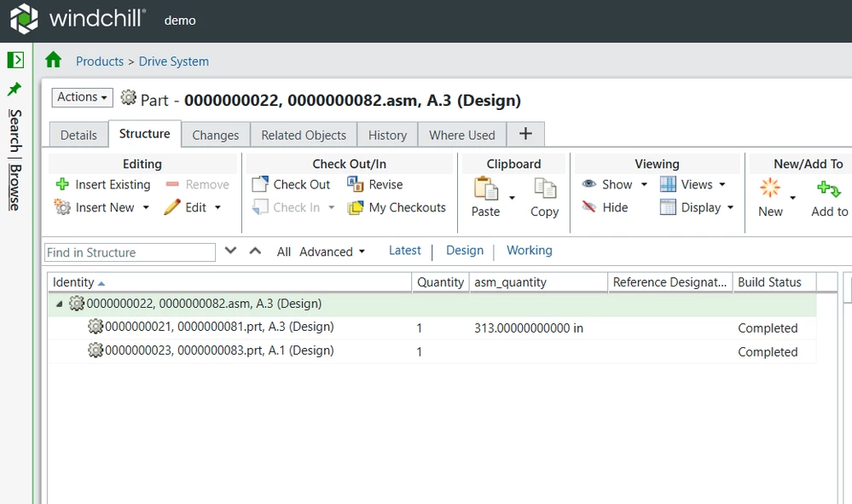Click the 313.00000000000 in cell

click(x=529, y=328)
